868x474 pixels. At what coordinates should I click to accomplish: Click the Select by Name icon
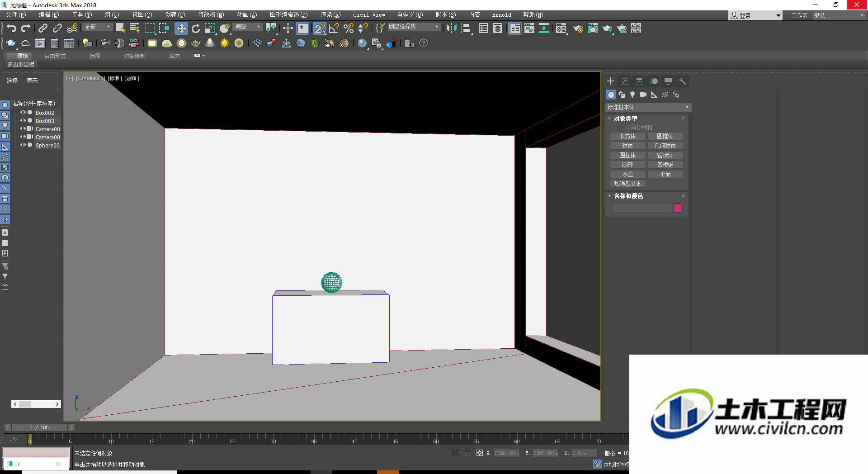click(x=134, y=28)
